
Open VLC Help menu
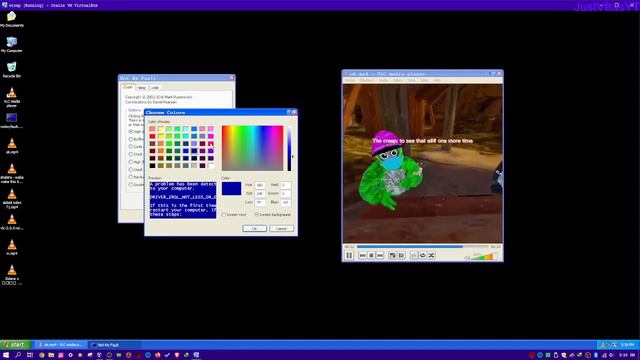pos(437,80)
